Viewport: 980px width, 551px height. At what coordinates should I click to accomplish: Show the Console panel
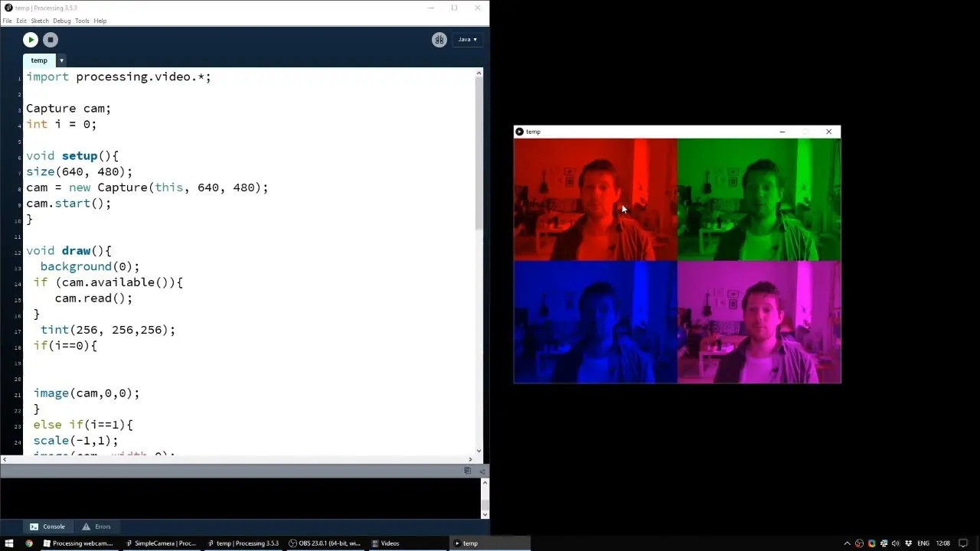47,527
